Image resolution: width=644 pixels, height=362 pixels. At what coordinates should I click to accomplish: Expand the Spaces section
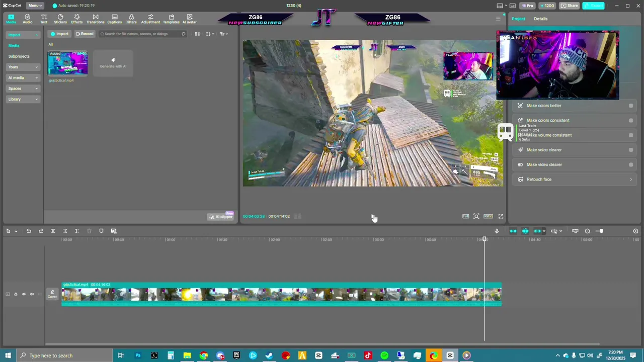(x=23, y=88)
